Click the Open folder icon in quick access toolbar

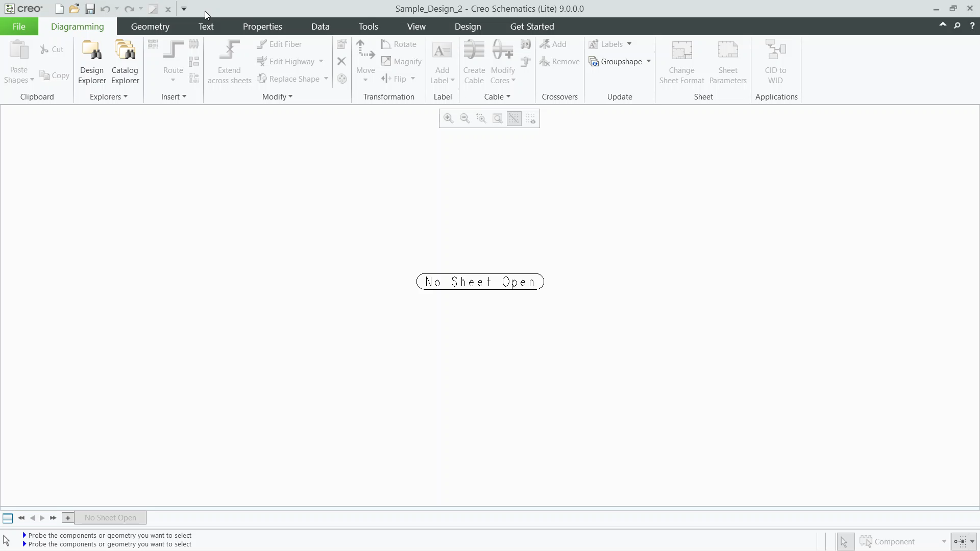[x=75, y=9]
